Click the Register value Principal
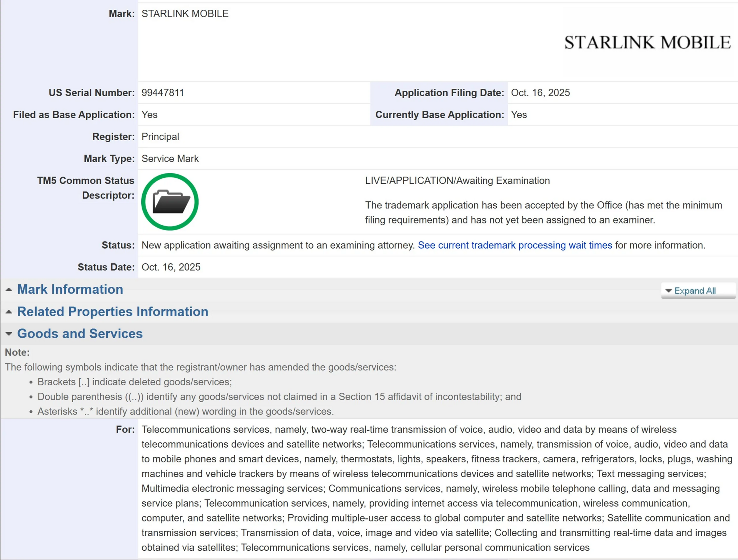This screenshot has height=560, width=738. (160, 137)
